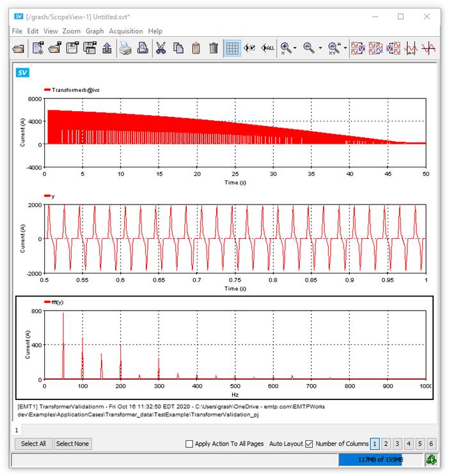The height and width of the screenshot is (476, 449).
Task: Click the scissors cut icon
Action: tap(161, 48)
